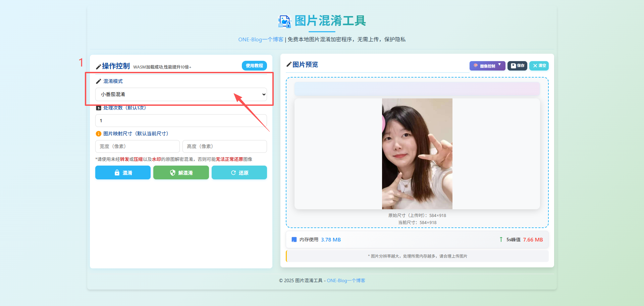The height and width of the screenshot is (306, 644).
Task: Click the orange info icon by 图片映射尺寸
Action: coord(99,134)
